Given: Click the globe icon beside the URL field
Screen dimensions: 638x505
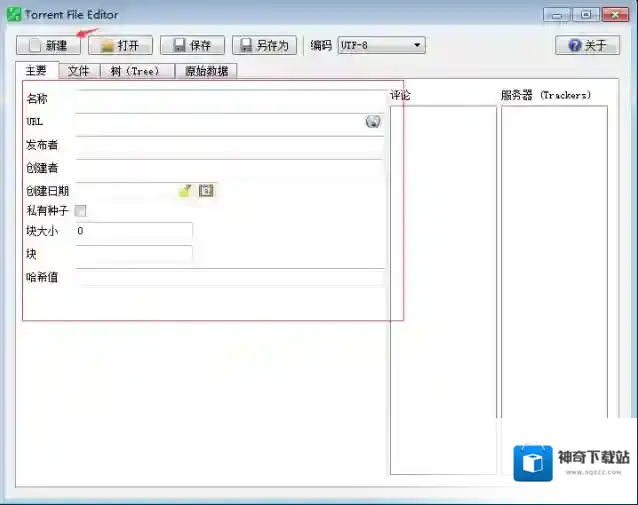Looking at the screenshot, I should click(373, 122).
